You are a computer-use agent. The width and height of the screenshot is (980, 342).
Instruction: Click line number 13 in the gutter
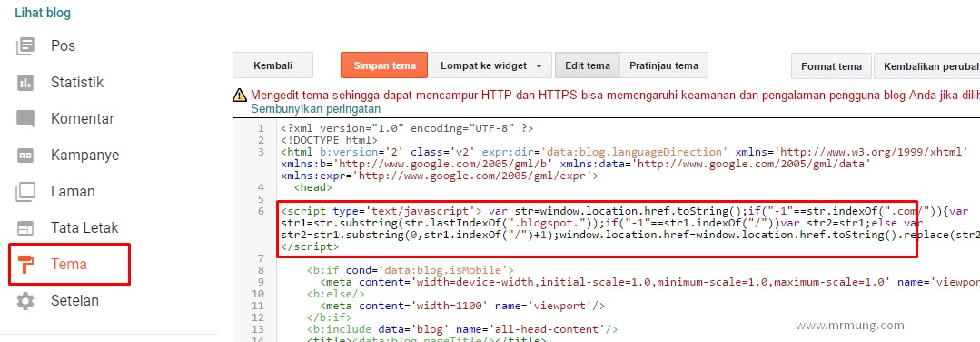coord(258,329)
